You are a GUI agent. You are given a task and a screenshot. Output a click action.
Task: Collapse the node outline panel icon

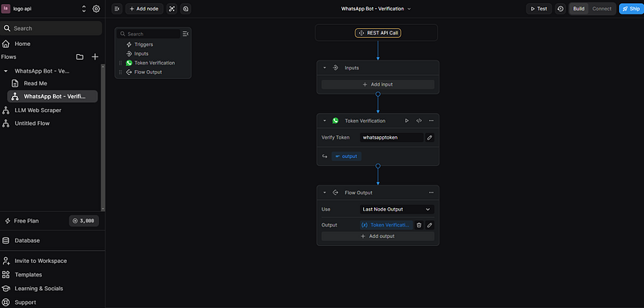[x=185, y=34]
